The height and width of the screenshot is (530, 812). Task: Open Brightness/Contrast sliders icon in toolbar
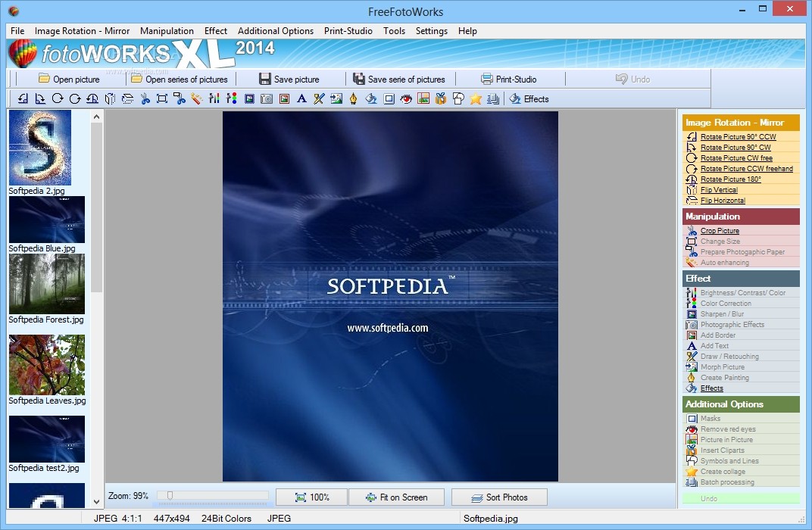point(214,98)
